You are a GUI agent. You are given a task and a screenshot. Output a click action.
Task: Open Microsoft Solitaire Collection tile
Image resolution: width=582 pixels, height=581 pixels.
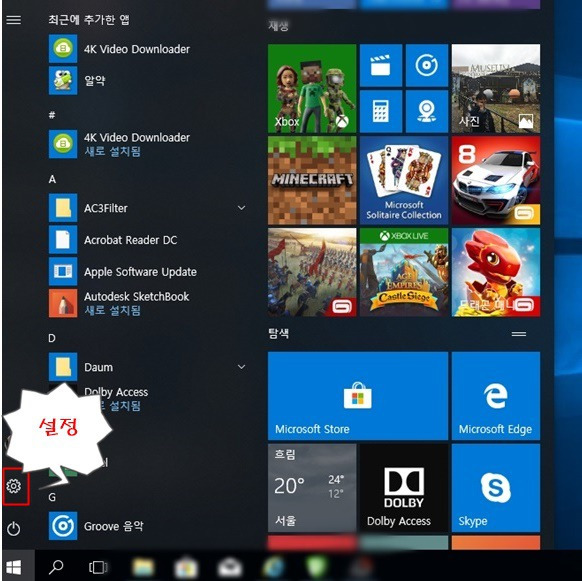[404, 180]
